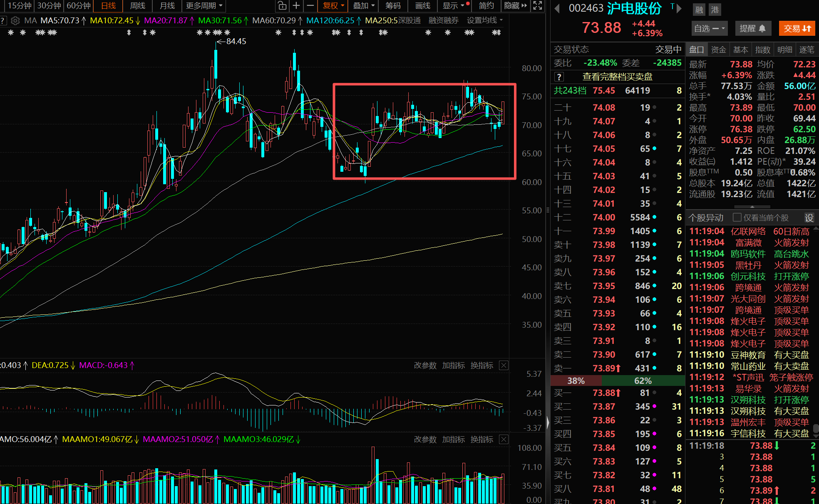Image resolution: width=819 pixels, height=504 pixels.
Task: Click 查看完整档买卖盘 link
Action: pyautogui.click(x=617, y=77)
